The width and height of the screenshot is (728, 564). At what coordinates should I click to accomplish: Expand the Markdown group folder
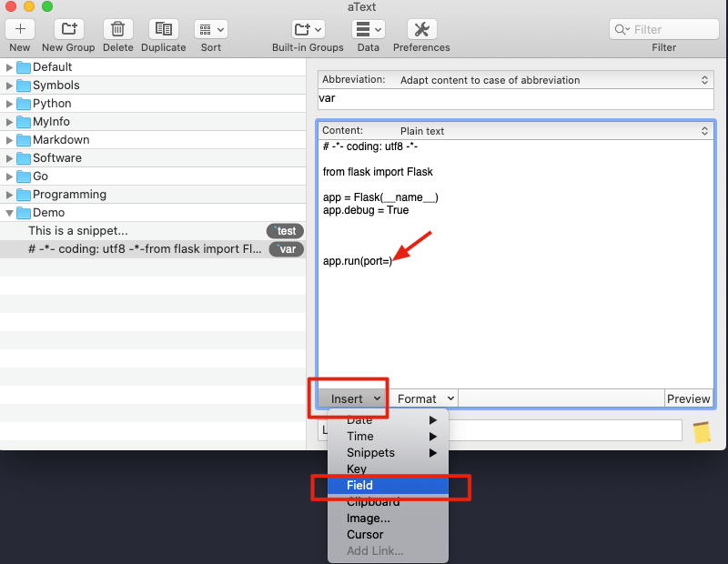tap(10, 140)
